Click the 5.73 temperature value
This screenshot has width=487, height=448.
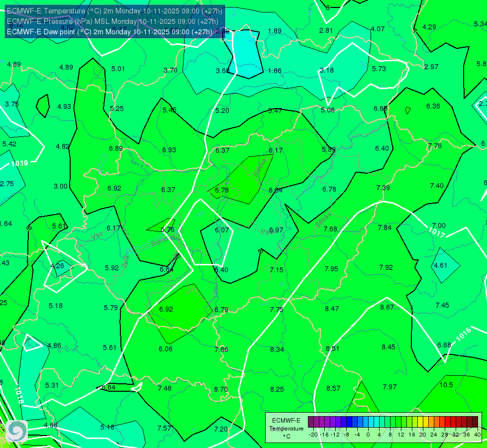(379, 69)
